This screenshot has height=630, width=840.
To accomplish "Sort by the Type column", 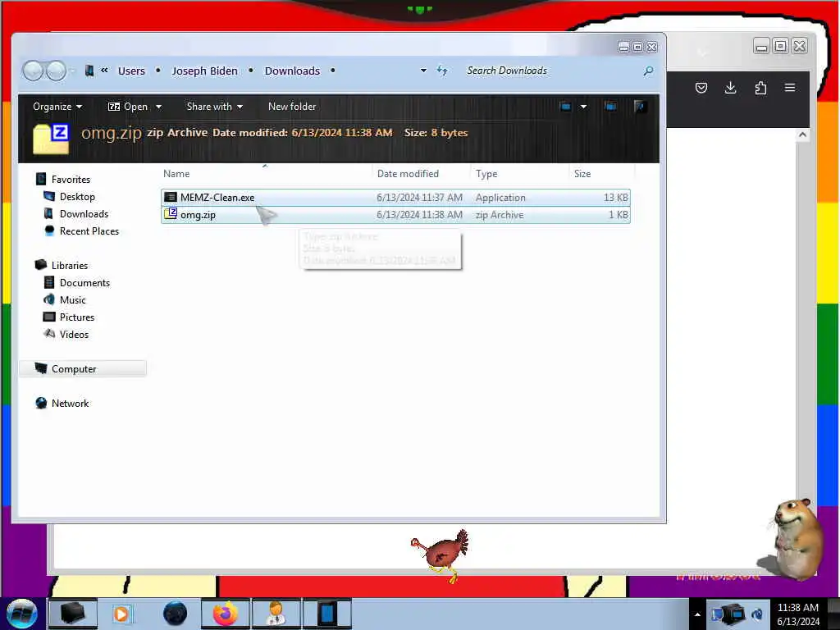I will 519,174.
